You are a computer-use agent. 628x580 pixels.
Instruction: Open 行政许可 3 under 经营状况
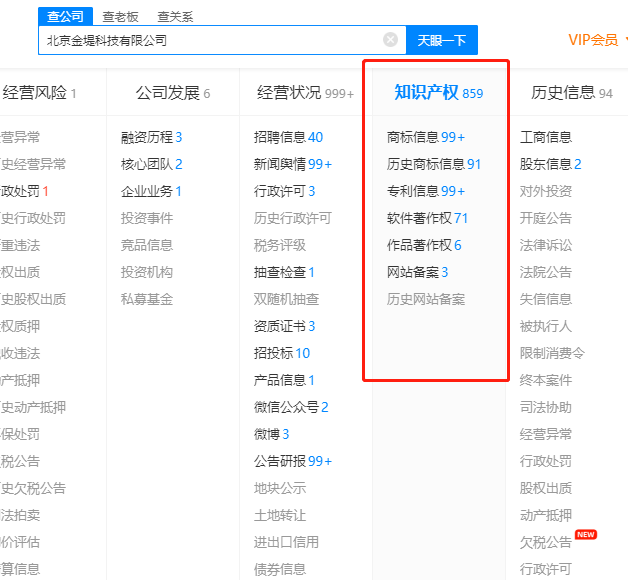pyautogui.click(x=284, y=191)
